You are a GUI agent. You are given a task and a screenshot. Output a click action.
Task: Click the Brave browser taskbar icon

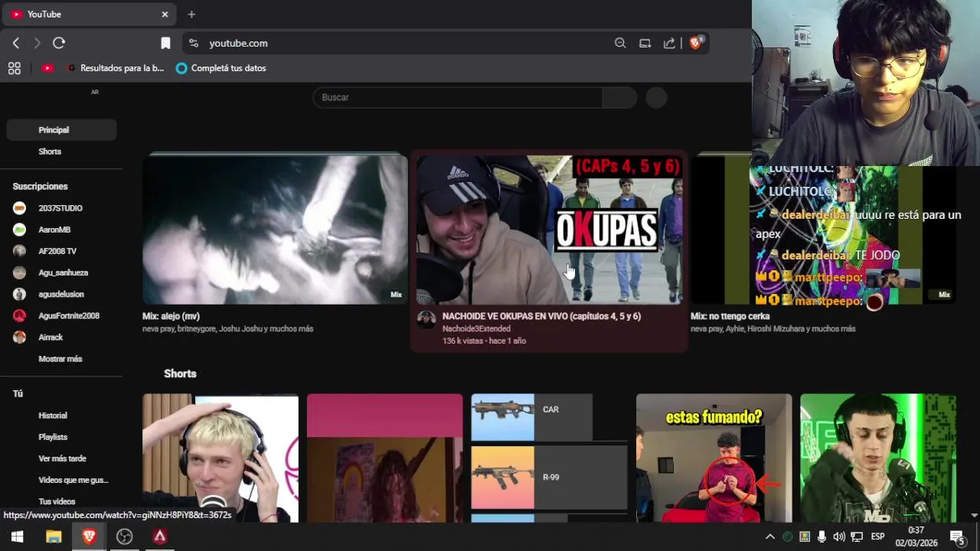[x=89, y=536]
